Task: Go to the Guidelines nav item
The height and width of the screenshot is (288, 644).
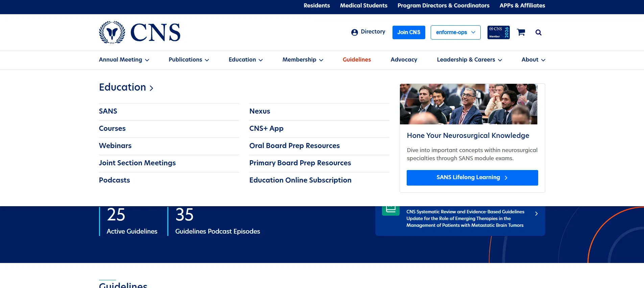Action: [357, 59]
